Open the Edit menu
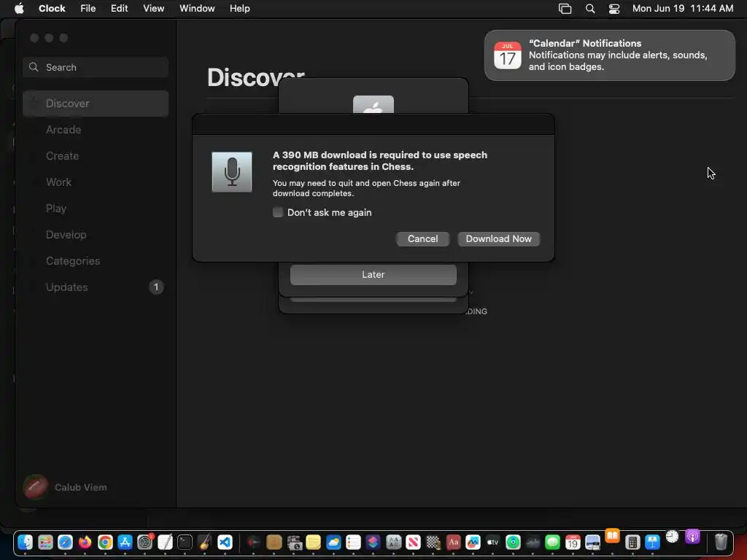The height and width of the screenshot is (560, 747). (119, 9)
